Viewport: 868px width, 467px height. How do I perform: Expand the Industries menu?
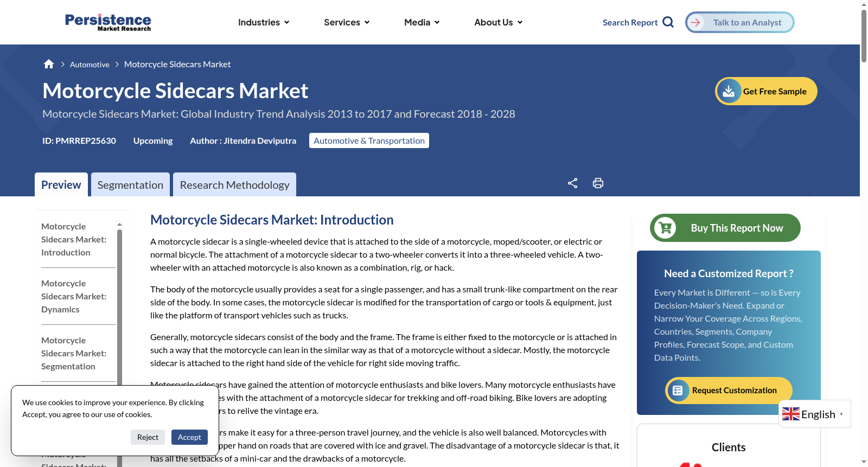coord(264,22)
